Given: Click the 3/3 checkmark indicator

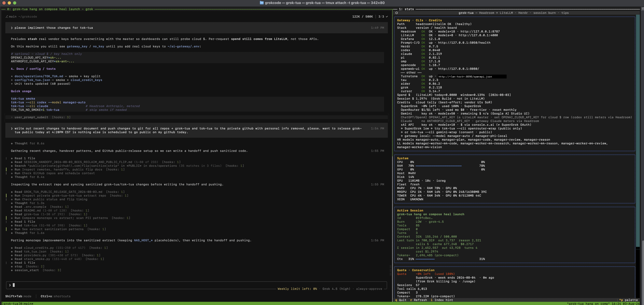Looking at the screenshot, I should (383, 17).
